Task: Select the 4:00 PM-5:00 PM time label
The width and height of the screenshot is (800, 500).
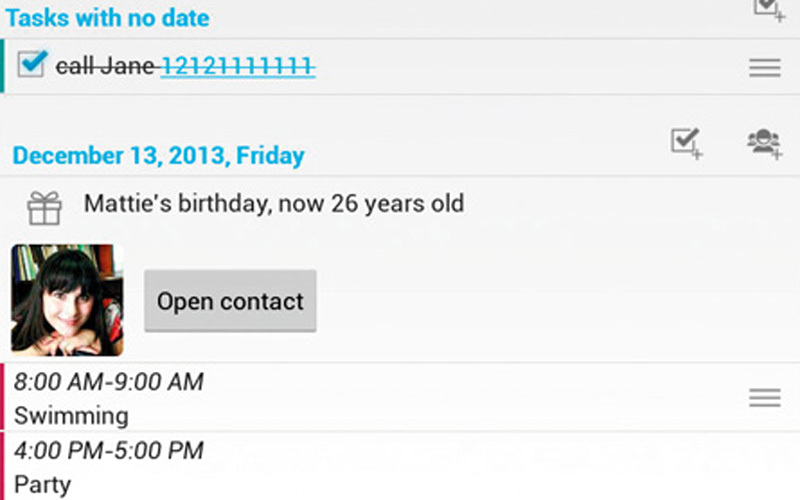Action: point(109,450)
